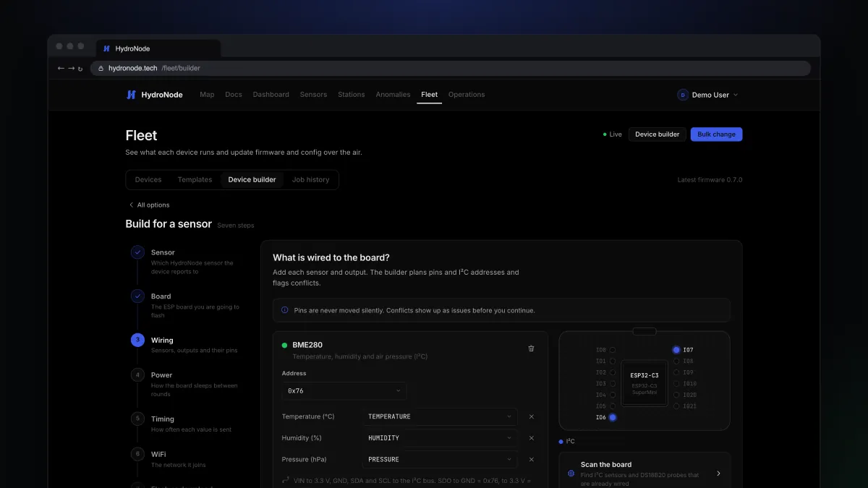Click the browser forward arrow
Image resolution: width=868 pixels, height=488 pixels.
click(71, 68)
